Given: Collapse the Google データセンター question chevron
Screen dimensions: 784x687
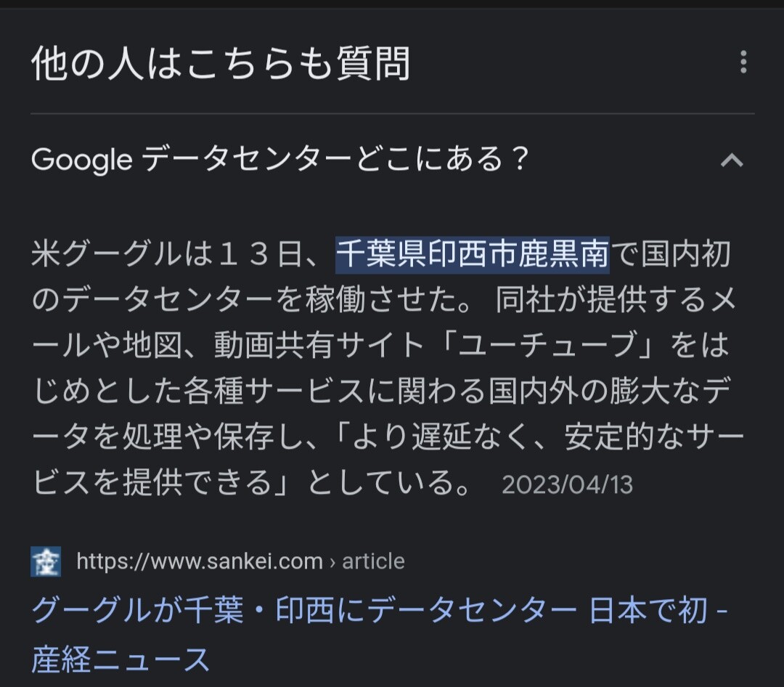Looking at the screenshot, I should 732,160.
